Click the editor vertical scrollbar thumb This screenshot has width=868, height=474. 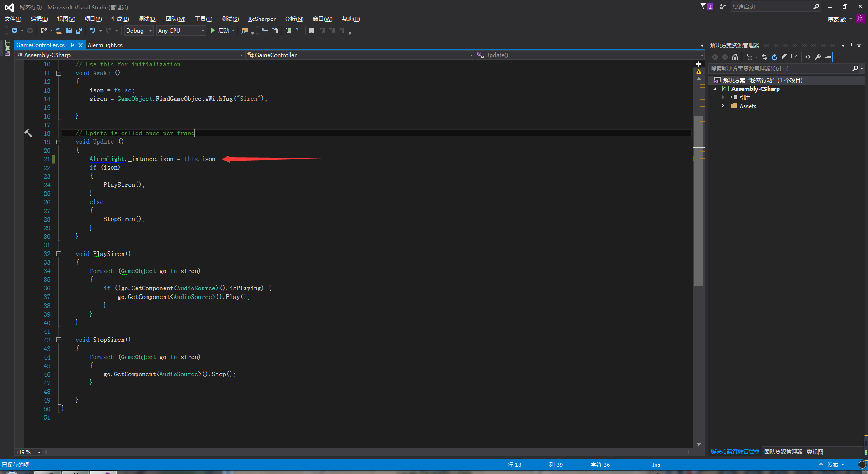click(x=698, y=201)
